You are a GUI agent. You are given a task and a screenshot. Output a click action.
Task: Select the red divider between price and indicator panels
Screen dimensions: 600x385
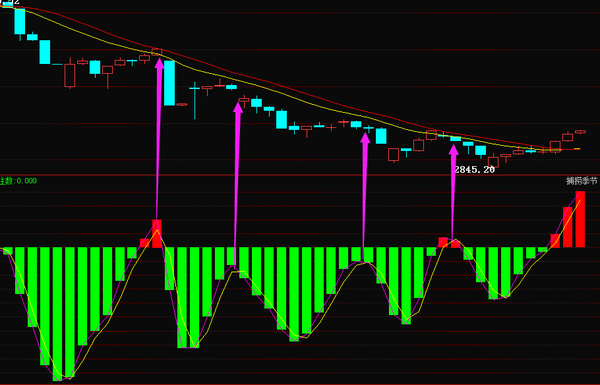point(300,175)
